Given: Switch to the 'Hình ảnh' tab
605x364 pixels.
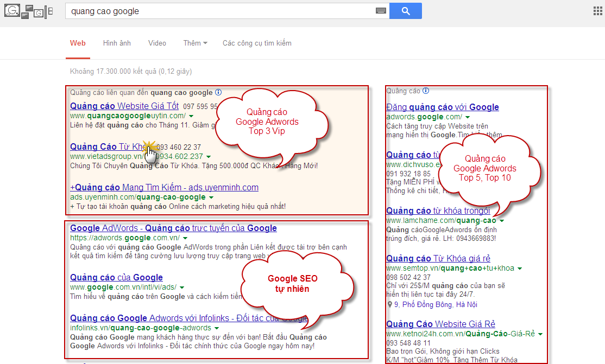Looking at the screenshot, I should 116,43.
